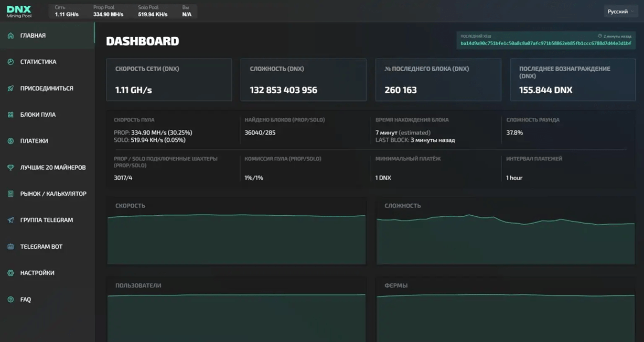Click the last block hash link
Viewport: 644px width, 342px height.
pyautogui.click(x=545, y=43)
